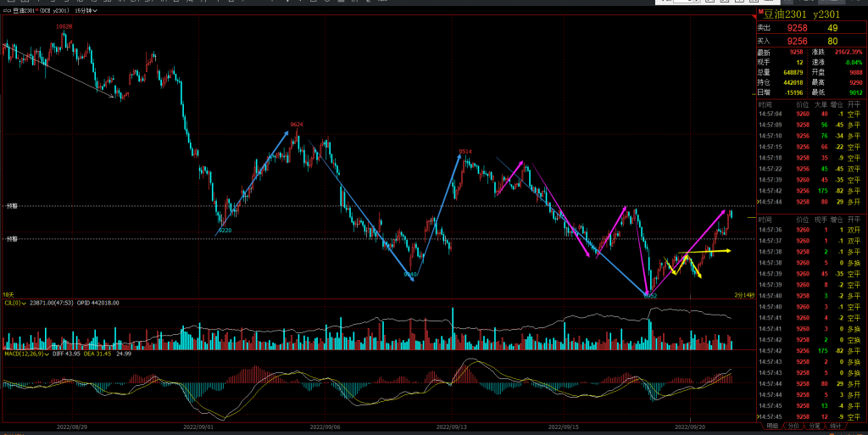This screenshot has height=435, width=868.
Task: Click the 9040 low price label
Action: [410, 275]
